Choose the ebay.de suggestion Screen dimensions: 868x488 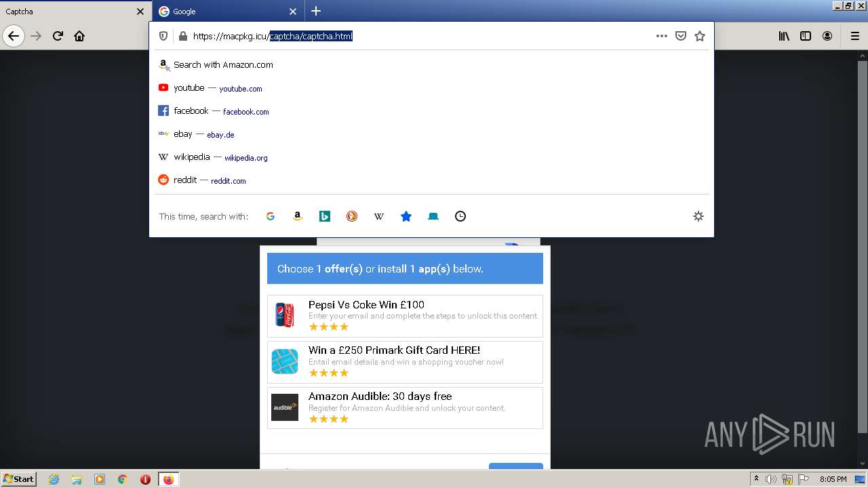click(x=431, y=134)
